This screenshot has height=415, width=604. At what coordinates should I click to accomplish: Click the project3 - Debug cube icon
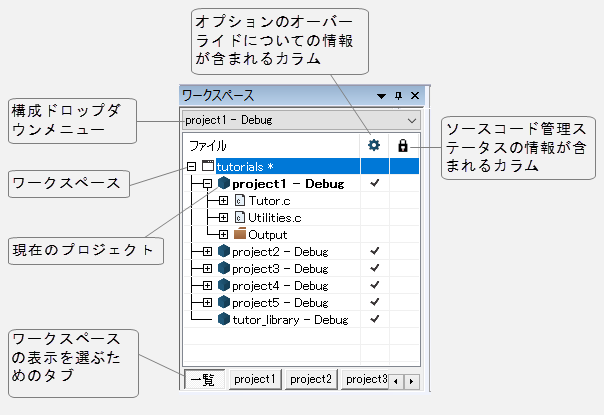click(x=224, y=268)
